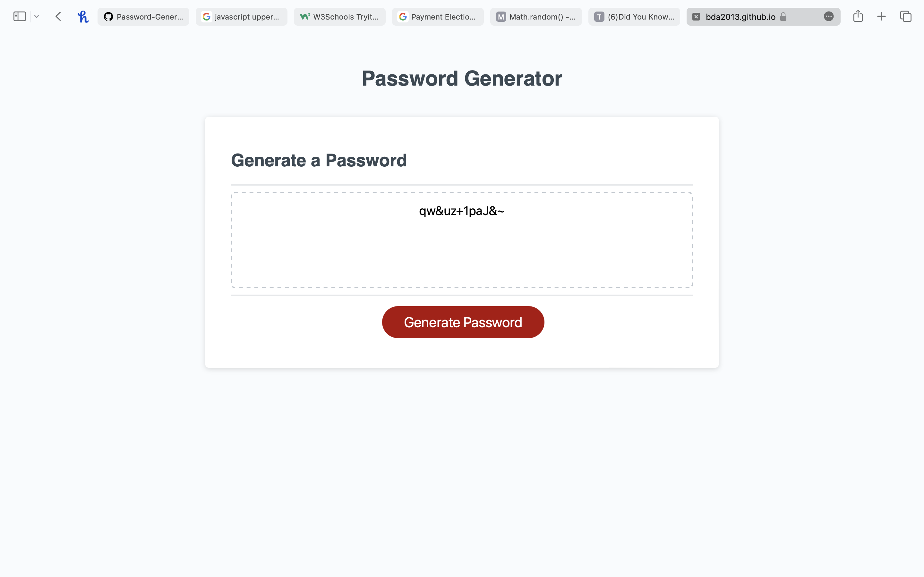Open a new tab with the plus icon
Viewport: 924px width, 577px height.
coord(882,16)
